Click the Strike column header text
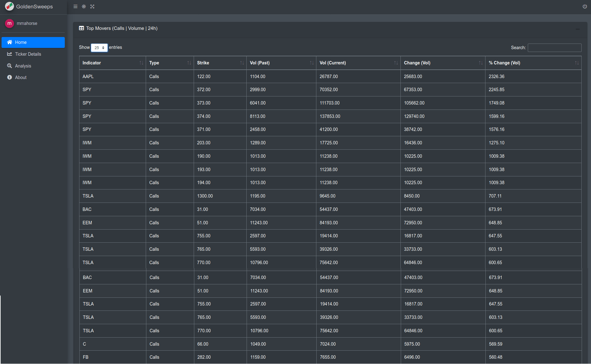 point(203,63)
